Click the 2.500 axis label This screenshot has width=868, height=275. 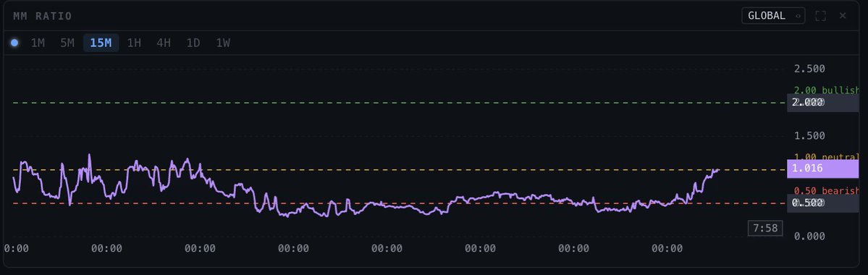[x=809, y=69]
